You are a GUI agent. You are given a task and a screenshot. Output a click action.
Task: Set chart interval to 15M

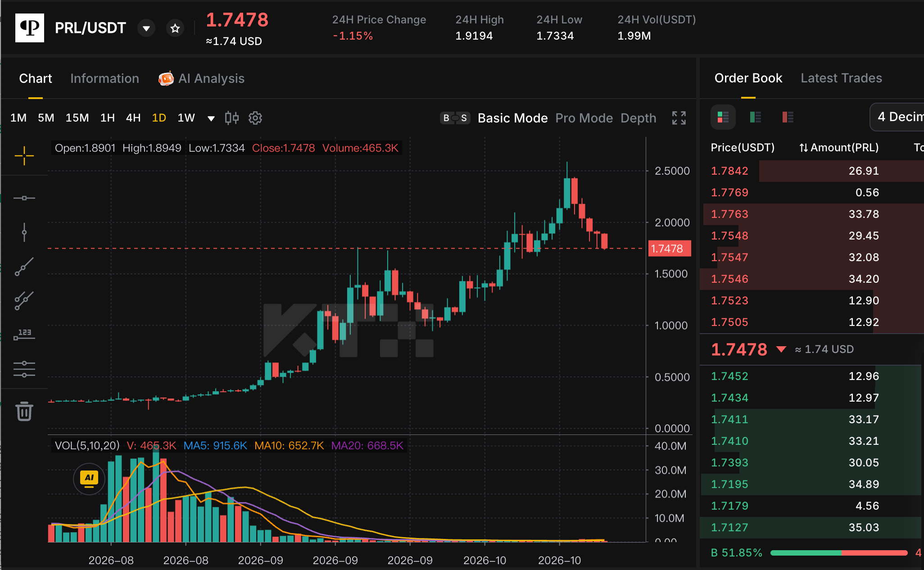coord(77,118)
